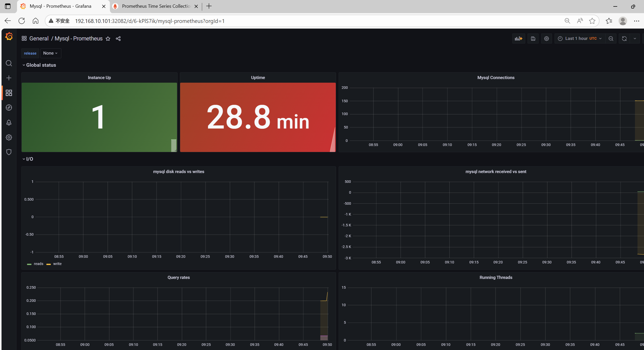Open the Mysql Connections panel title menu
The width and height of the screenshot is (644, 350).
[x=496, y=78]
